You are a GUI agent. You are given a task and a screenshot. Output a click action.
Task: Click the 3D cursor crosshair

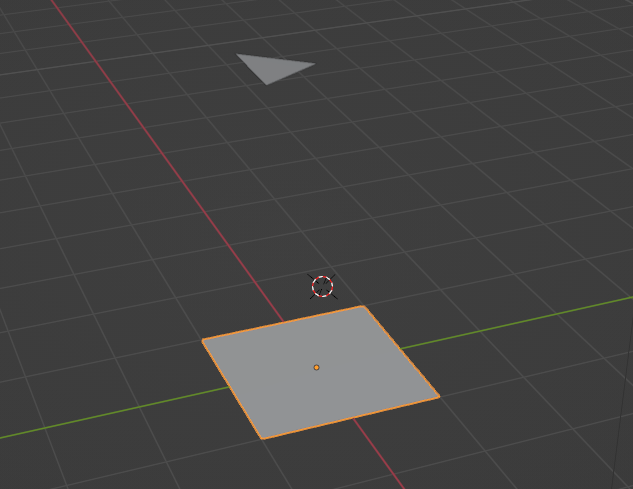[x=323, y=286]
